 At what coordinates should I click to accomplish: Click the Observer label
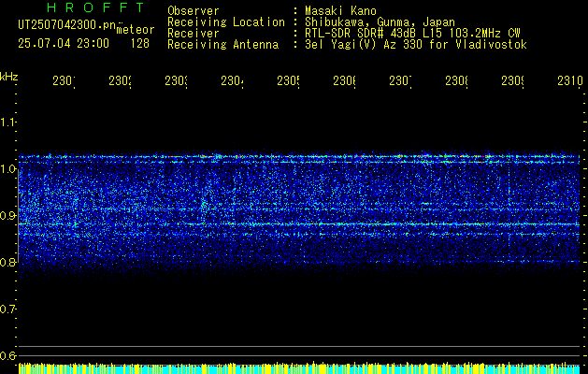(194, 10)
